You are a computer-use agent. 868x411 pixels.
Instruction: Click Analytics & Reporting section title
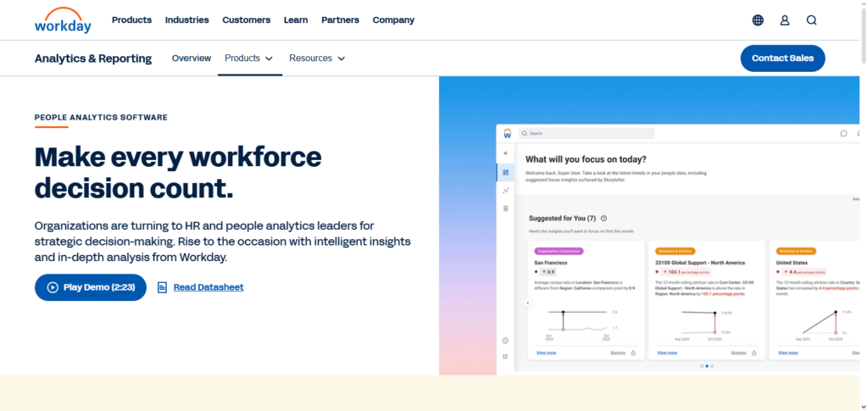(93, 58)
